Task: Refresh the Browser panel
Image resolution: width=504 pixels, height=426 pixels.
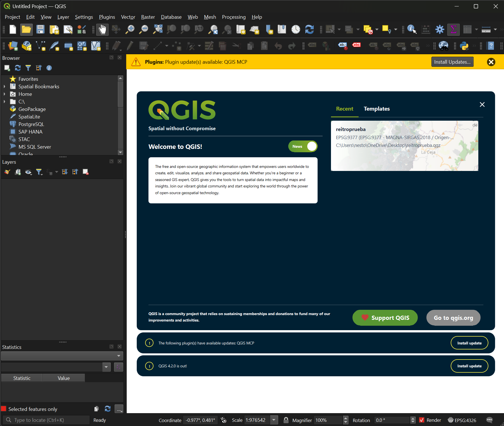Action: [x=18, y=68]
